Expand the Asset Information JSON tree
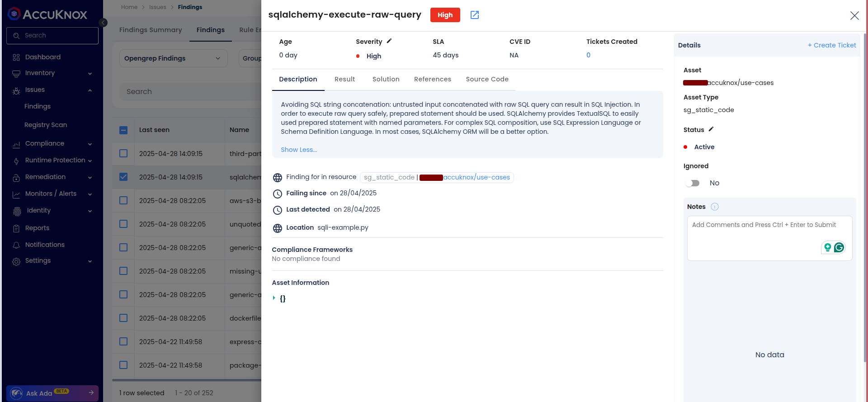 pyautogui.click(x=274, y=298)
